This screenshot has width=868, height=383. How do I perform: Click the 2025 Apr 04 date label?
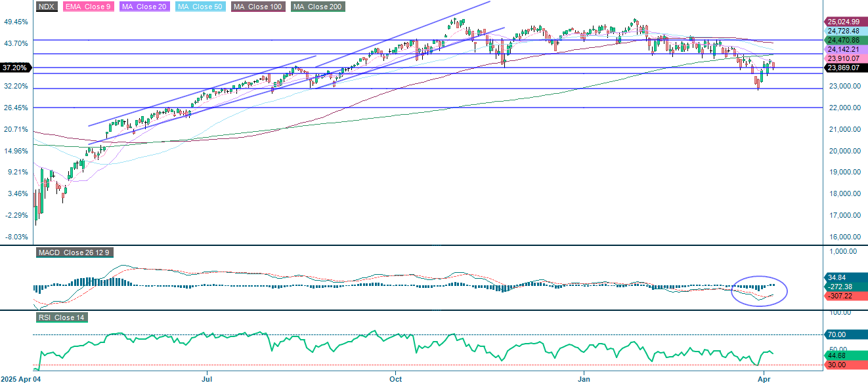[x=21, y=378]
